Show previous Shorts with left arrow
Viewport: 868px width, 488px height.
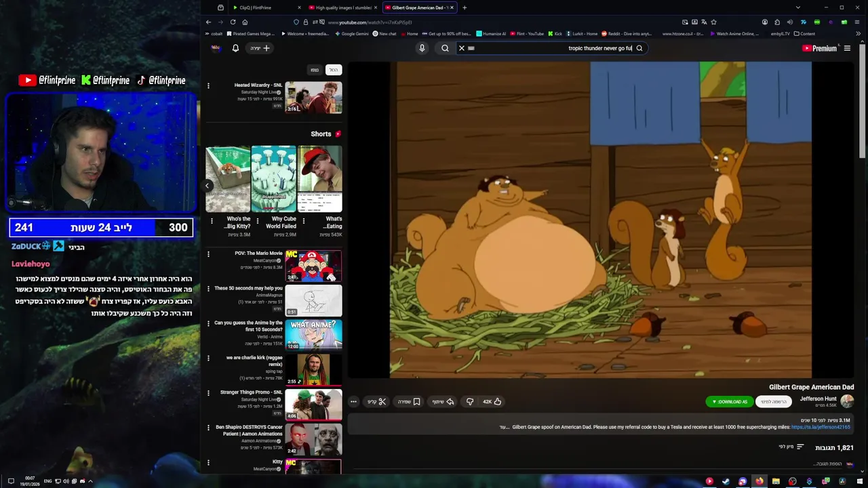(208, 186)
